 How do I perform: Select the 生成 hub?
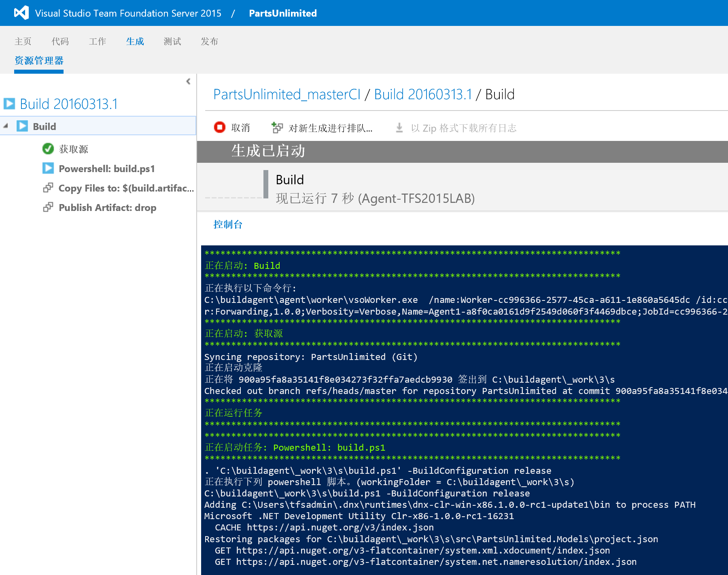[x=135, y=41]
